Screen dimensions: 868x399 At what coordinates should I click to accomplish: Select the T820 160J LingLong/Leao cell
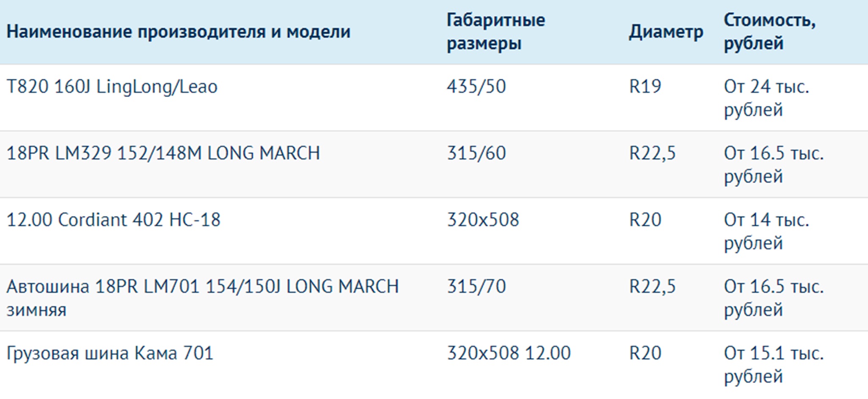click(112, 87)
